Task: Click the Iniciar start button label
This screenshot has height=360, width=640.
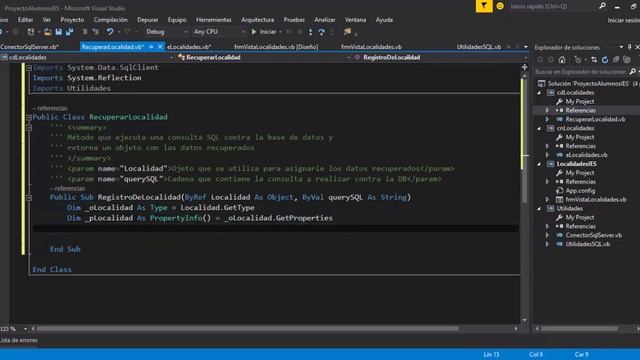Action: (x=268, y=32)
